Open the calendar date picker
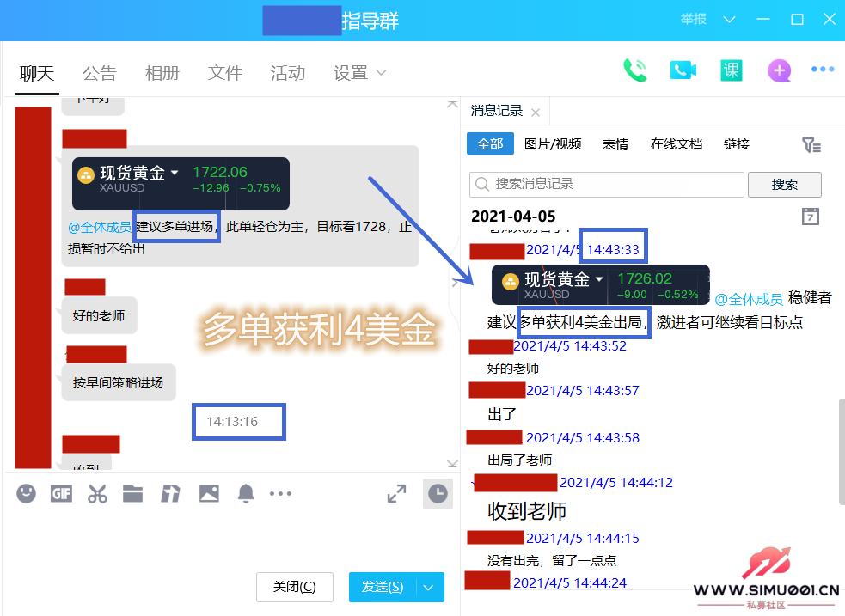The height and width of the screenshot is (616, 845). [x=810, y=216]
